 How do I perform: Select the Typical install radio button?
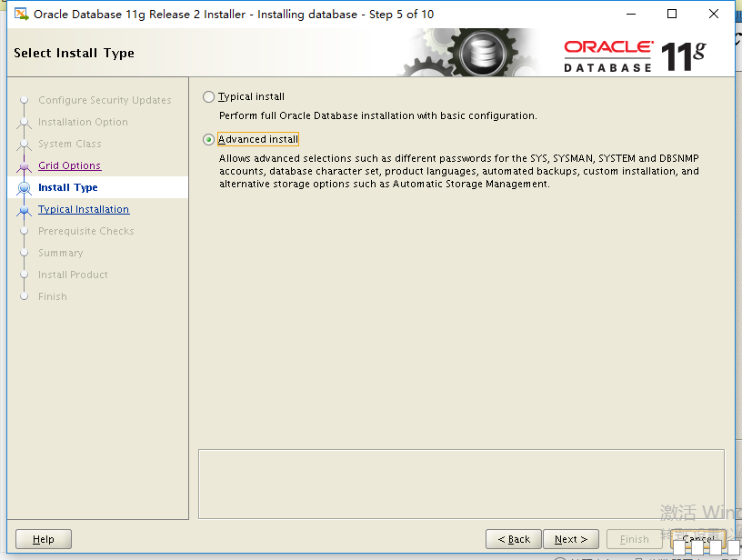(209, 96)
